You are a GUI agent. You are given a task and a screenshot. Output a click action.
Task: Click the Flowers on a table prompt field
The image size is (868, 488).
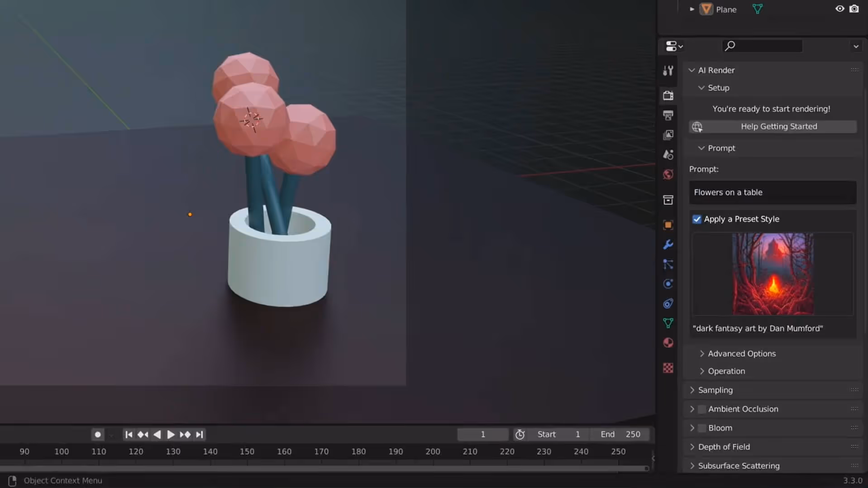pos(772,192)
